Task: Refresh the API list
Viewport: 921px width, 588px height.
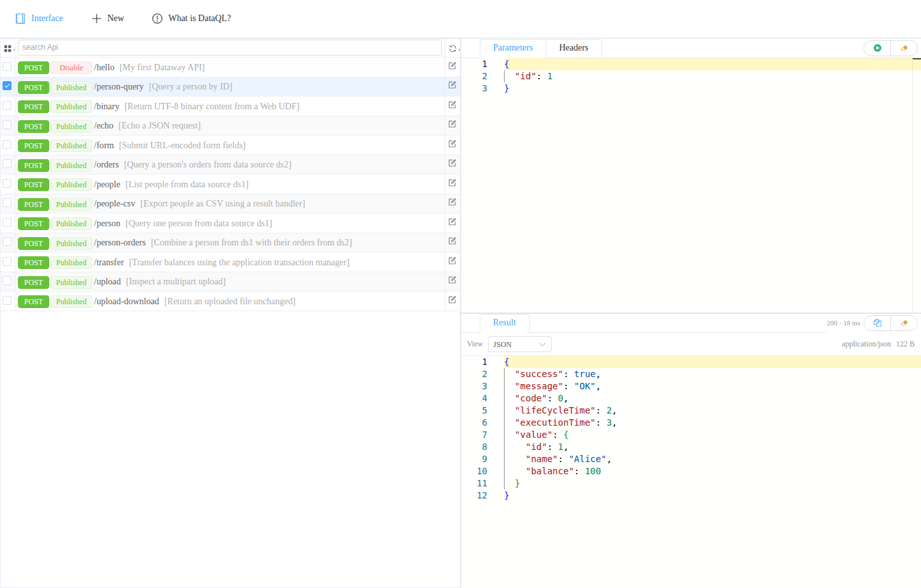Action: click(453, 48)
